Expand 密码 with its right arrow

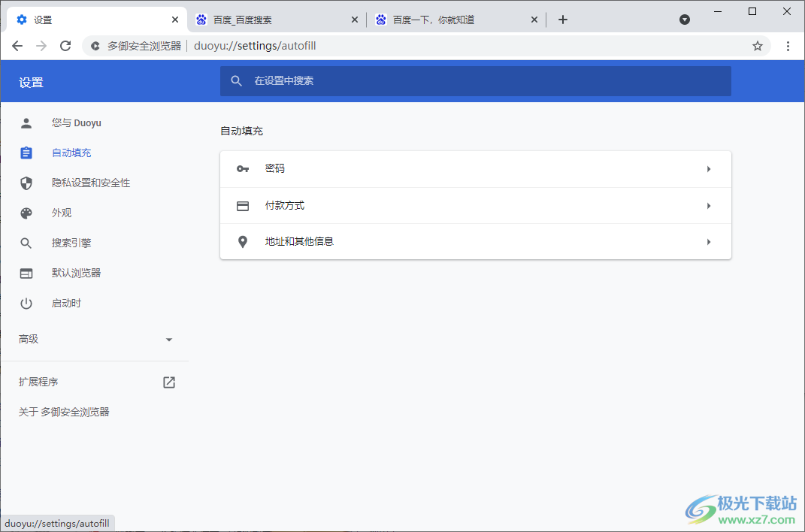pos(709,169)
